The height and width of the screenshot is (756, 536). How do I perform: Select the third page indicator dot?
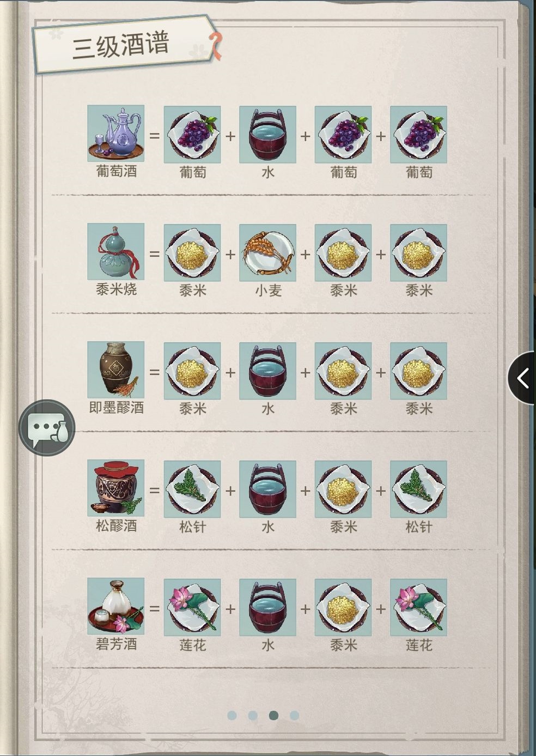tap(273, 715)
